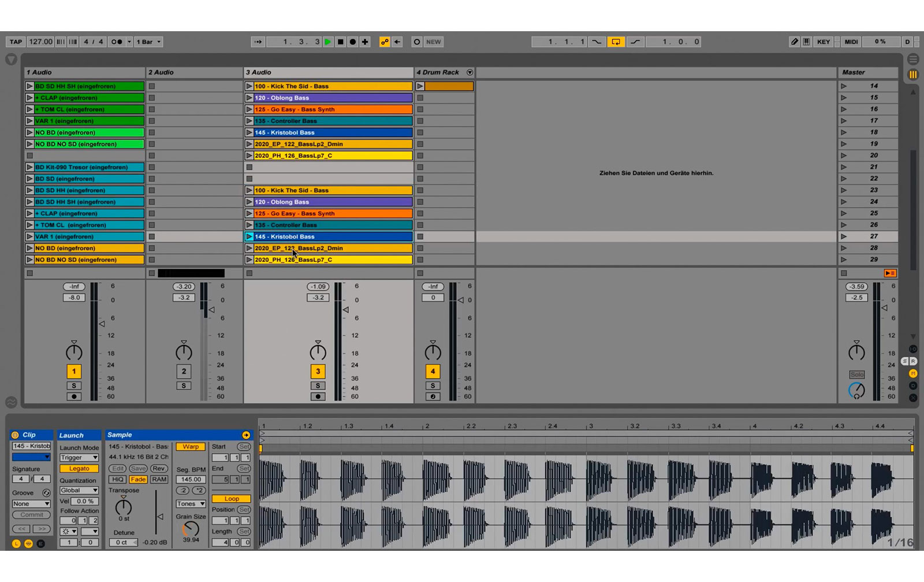This screenshot has width=924, height=582.
Task: Open the Launch Mode Trigger dropdown
Action: click(x=79, y=457)
